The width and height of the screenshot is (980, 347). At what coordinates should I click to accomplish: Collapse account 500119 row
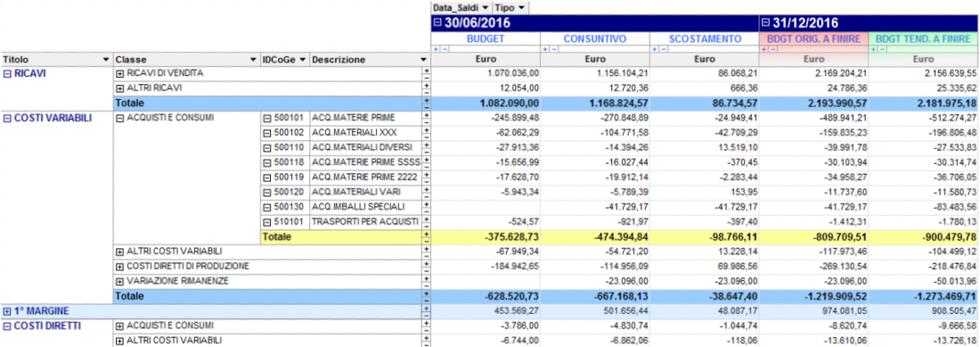[x=267, y=178]
